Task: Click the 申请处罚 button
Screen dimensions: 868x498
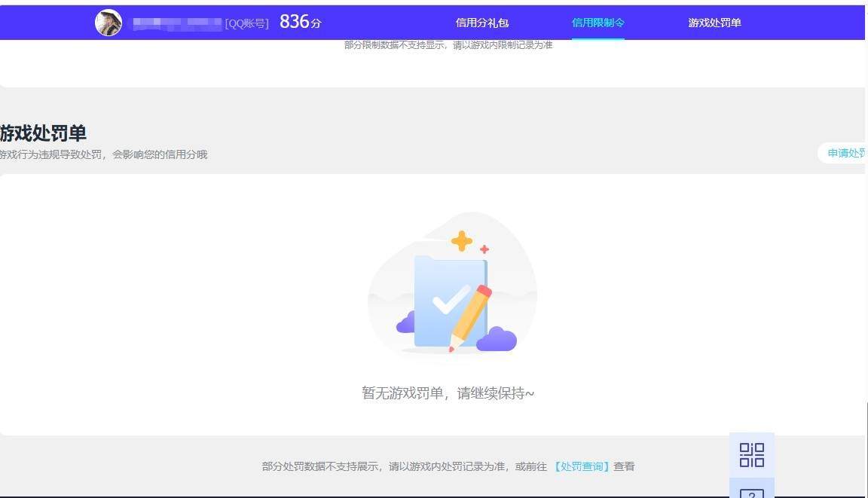Action: (842, 153)
